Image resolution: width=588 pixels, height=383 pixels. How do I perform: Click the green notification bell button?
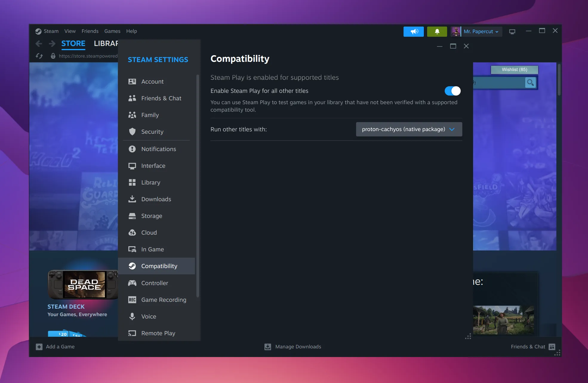(437, 32)
